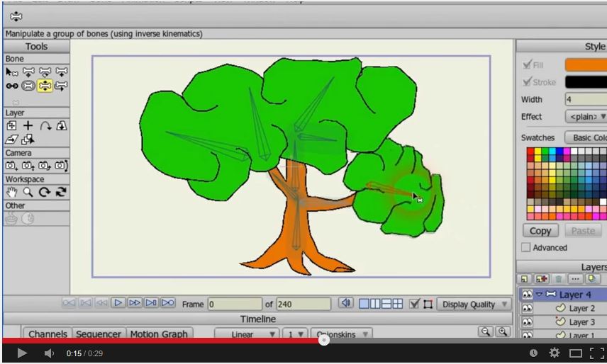The width and height of the screenshot is (607, 364).
Task: Select the highlighted Manipulate Bones tool
Action: [45, 86]
